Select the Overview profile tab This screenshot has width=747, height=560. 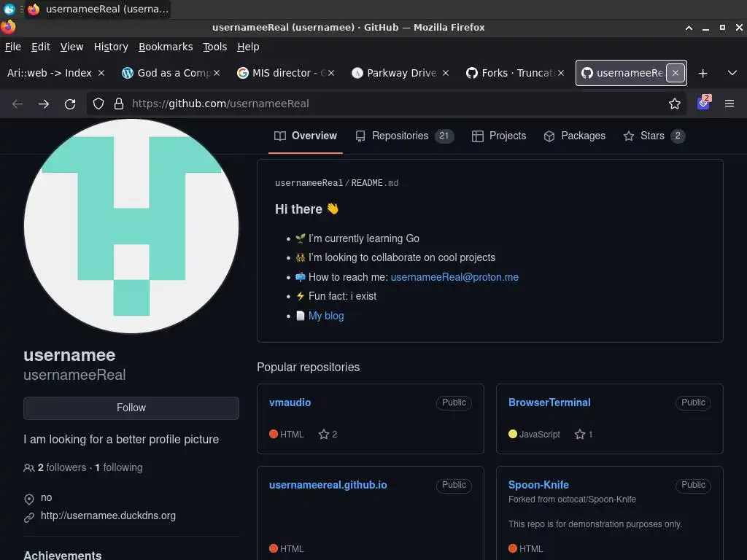pyautogui.click(x=306, y=136)
